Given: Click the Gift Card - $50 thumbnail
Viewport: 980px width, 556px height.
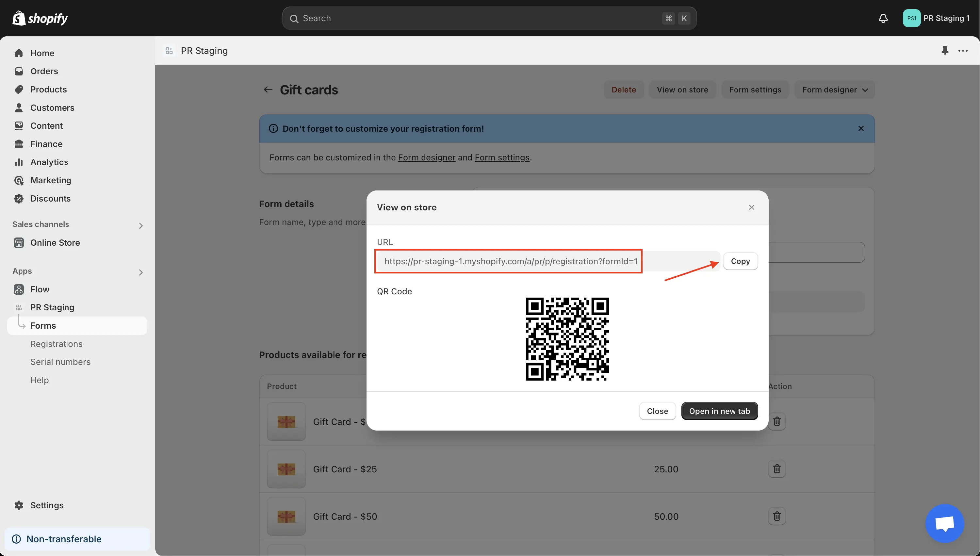Looking at the screenshot, I should (286, 516).
